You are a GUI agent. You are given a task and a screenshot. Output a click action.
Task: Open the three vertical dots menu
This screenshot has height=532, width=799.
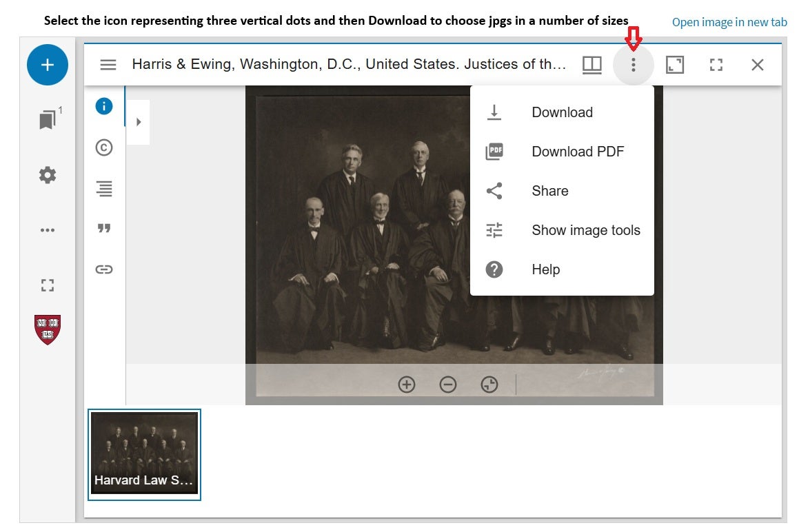(x=633, y=65)
